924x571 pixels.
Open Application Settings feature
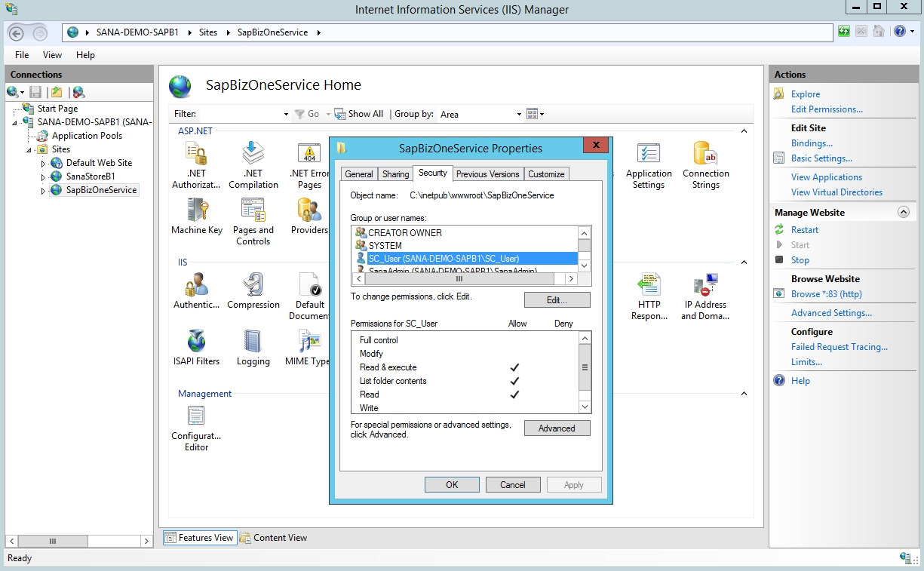[649, 165]
